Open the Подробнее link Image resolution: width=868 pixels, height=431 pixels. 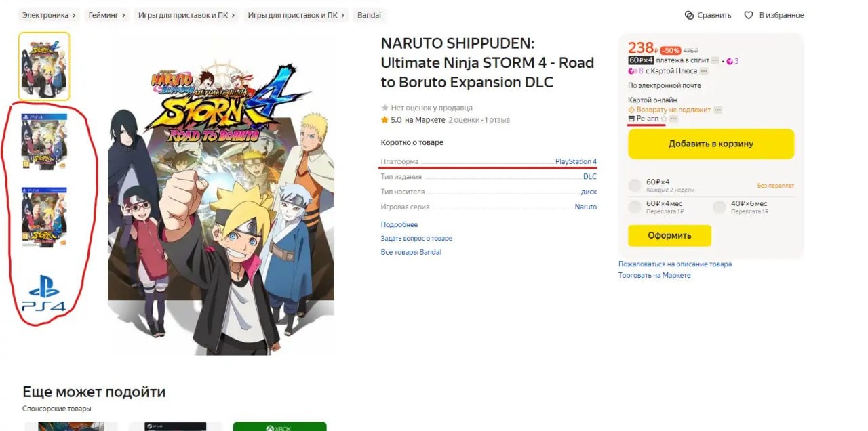(399, 224)
